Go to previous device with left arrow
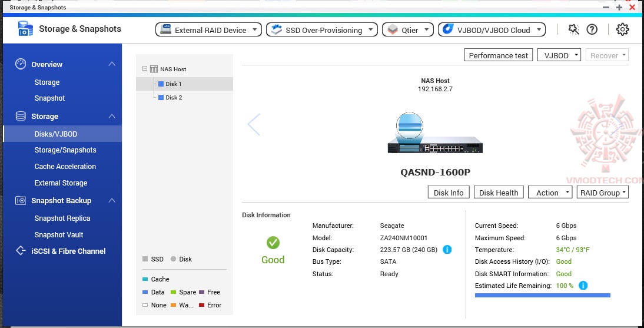The width and height of the screenshot is (644, 328). coord(254,124)
